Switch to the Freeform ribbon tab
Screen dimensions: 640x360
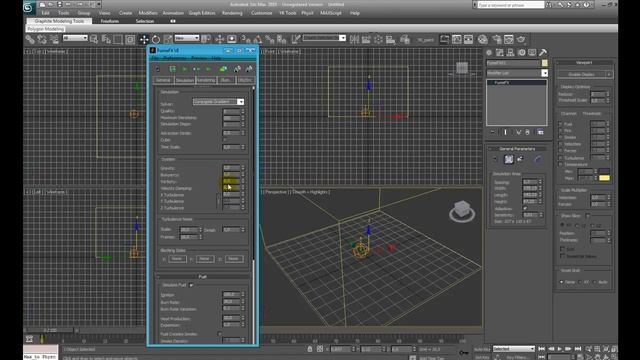coord(110,21)
